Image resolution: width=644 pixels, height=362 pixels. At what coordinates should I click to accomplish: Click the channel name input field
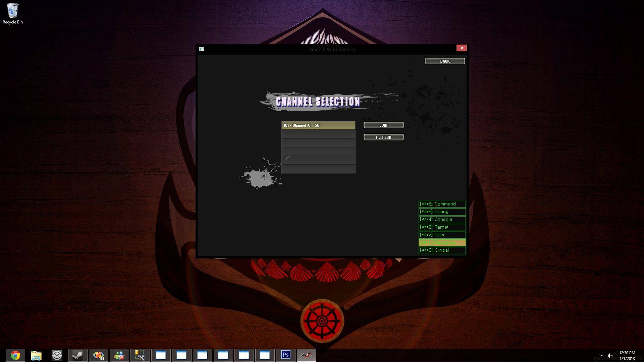pyautogui.click(x=318, y=125)
